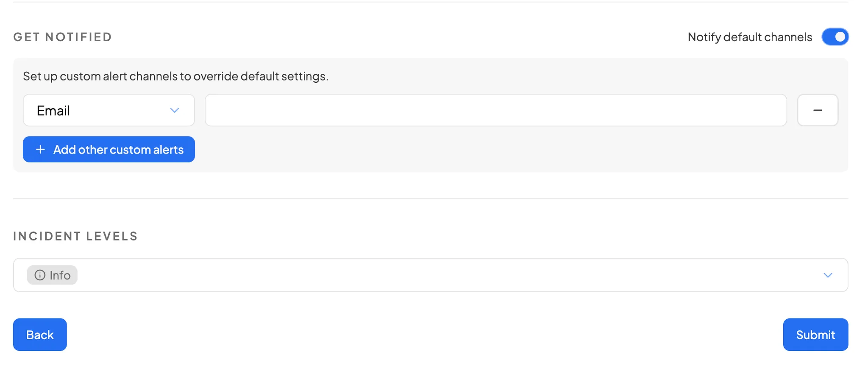Click the white knob of the notify toggle

pyautogui.click(x=840, y=37)
